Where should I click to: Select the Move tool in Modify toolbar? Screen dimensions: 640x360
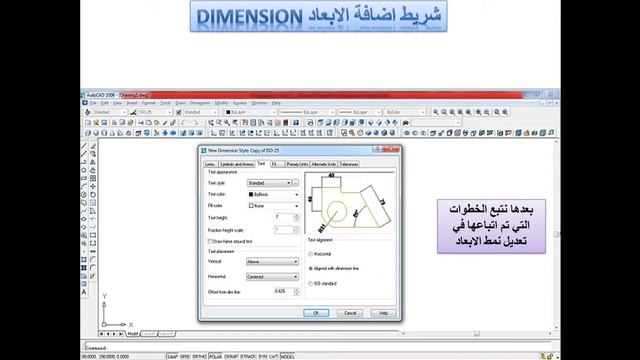93,187
